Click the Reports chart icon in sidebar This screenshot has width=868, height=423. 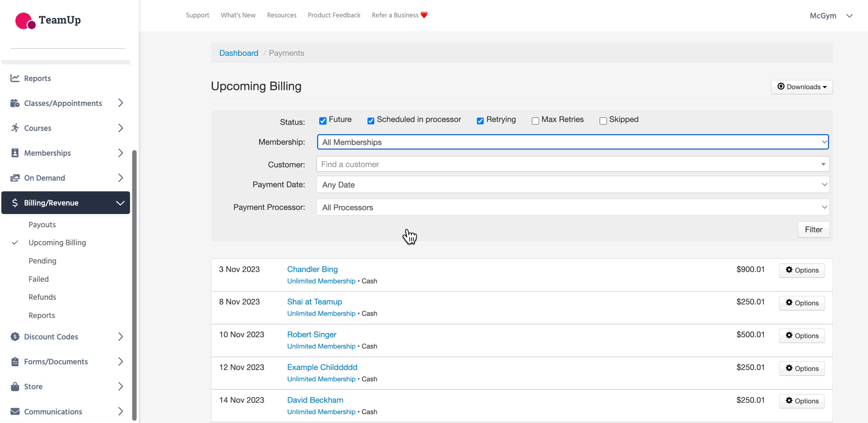tap(15, 78)
